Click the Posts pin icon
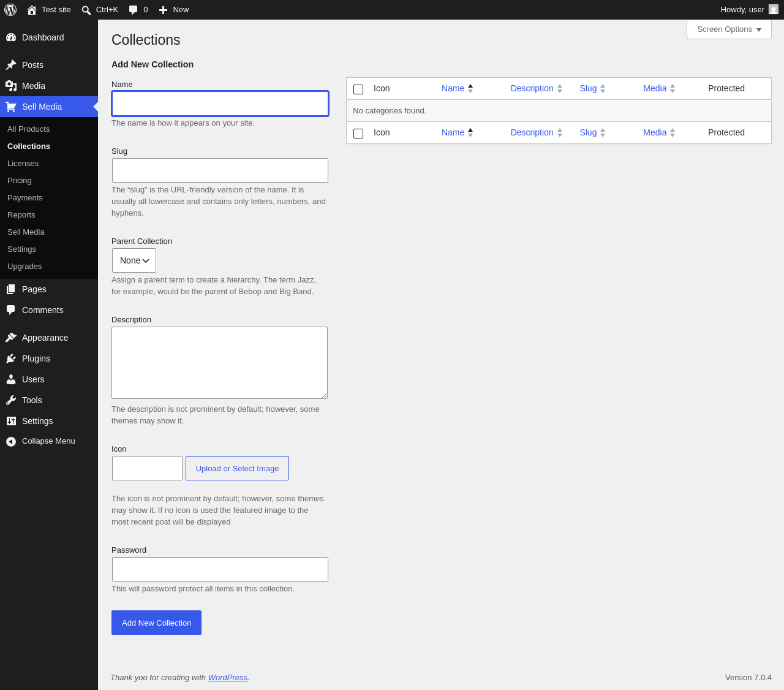 tap(11, 65)
